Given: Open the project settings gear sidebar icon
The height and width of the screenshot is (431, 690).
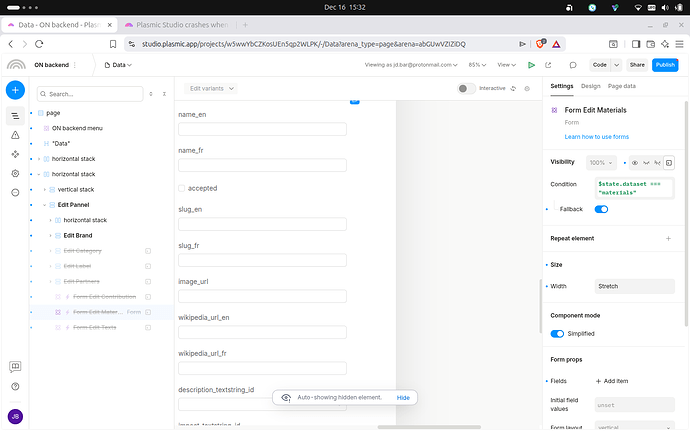Looking at the screenshot, I should pyautogui.click(x=15, y=173).
